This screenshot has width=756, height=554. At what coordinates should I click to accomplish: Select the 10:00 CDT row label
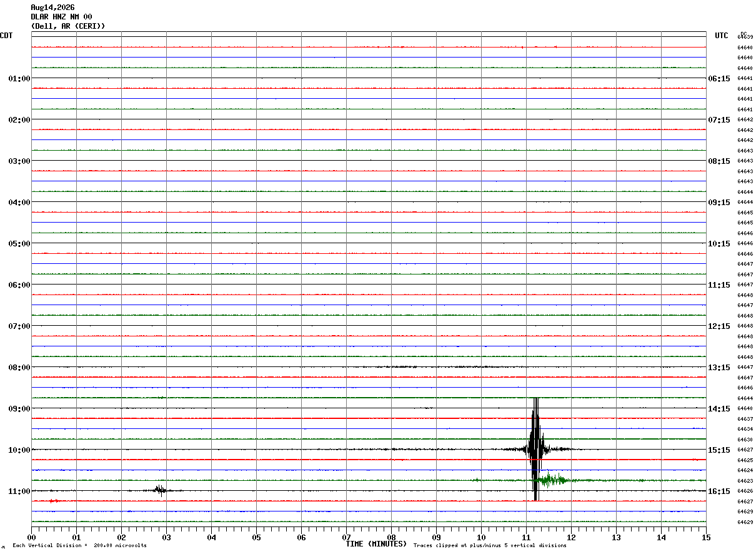(x=19, y=450)
